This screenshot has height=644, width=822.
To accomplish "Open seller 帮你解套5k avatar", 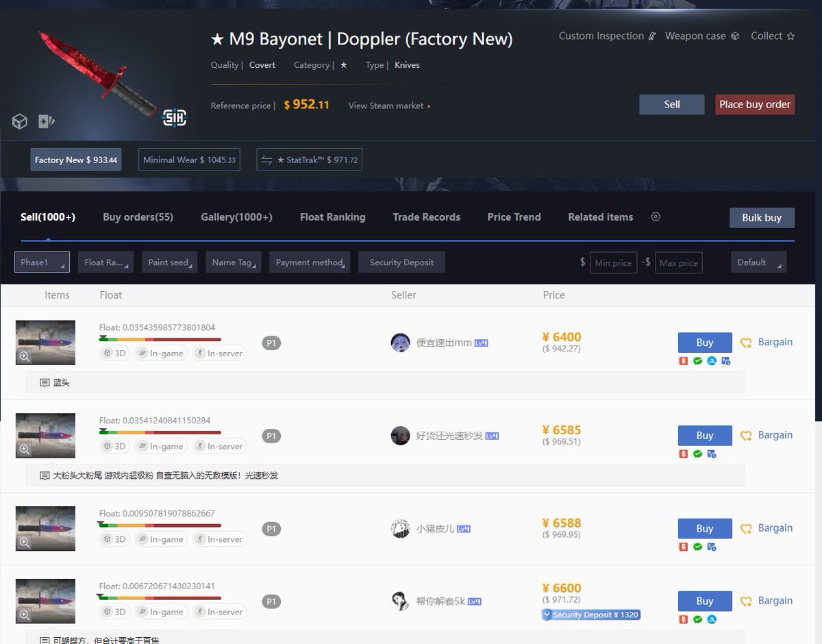I will point(400,601).
